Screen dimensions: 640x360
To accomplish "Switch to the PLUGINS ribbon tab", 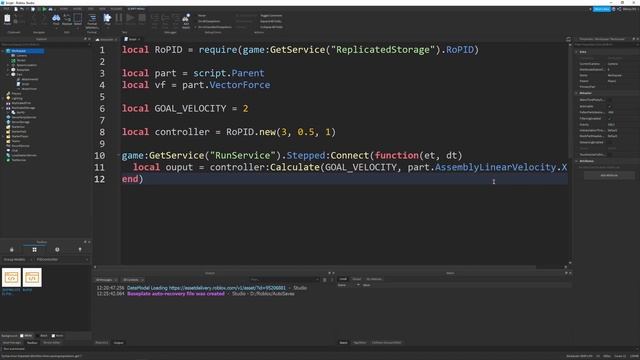I will (116, 9).
